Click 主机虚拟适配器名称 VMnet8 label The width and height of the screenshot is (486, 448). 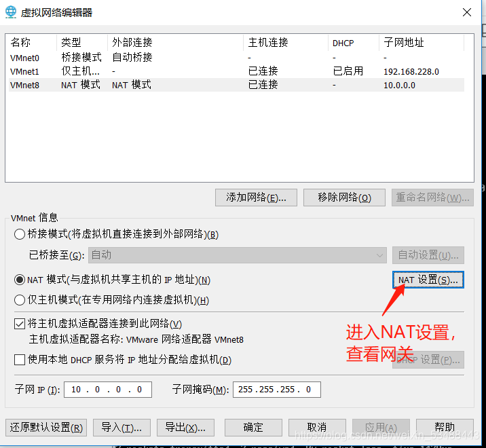coord(136,339)
